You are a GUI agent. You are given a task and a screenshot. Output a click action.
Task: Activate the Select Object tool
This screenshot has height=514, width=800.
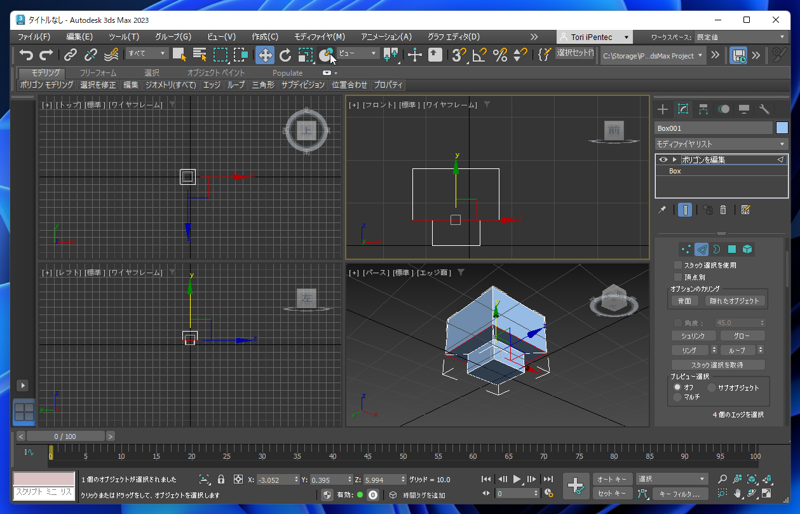coord(180,55)
